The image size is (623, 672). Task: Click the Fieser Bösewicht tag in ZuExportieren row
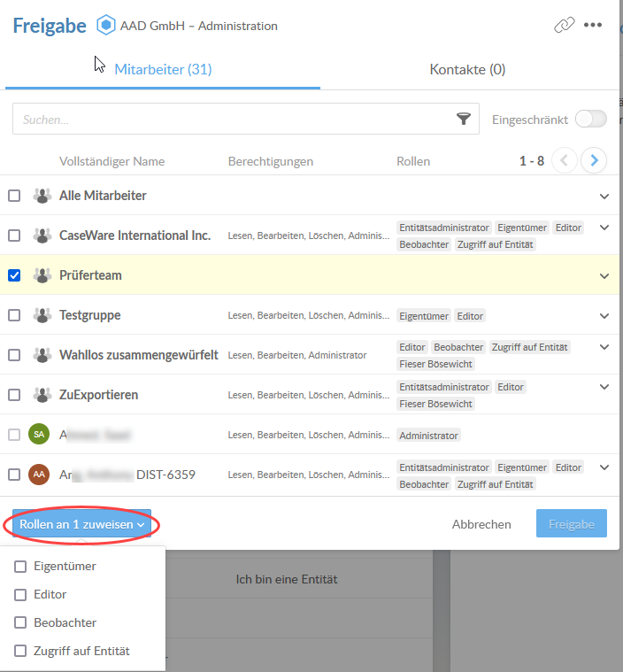pyautogui.click(x=435, y=404)
